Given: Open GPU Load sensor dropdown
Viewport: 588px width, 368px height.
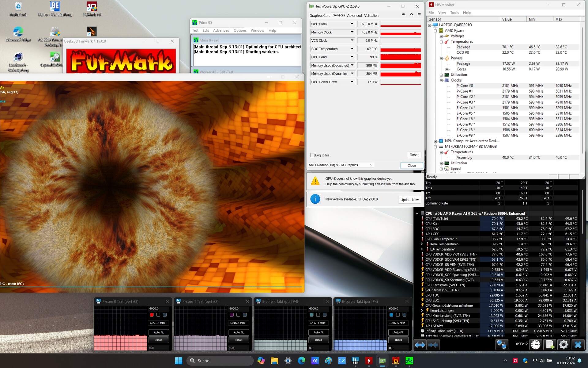Looking at the screenshot, I should 352,57.
